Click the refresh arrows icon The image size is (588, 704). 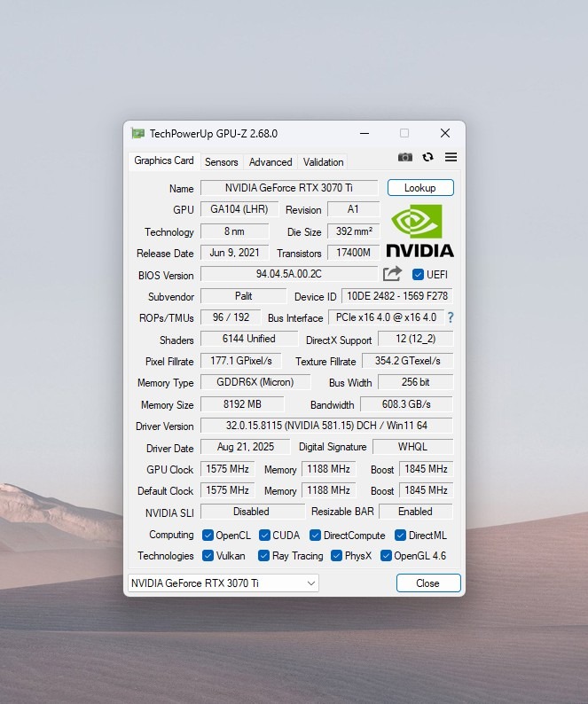(x=427, y=157)
